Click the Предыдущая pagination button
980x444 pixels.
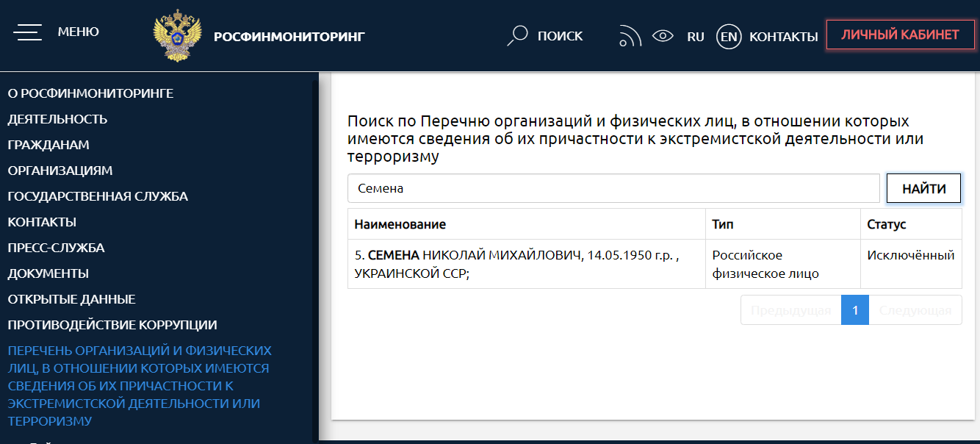[x=790, y=309]
